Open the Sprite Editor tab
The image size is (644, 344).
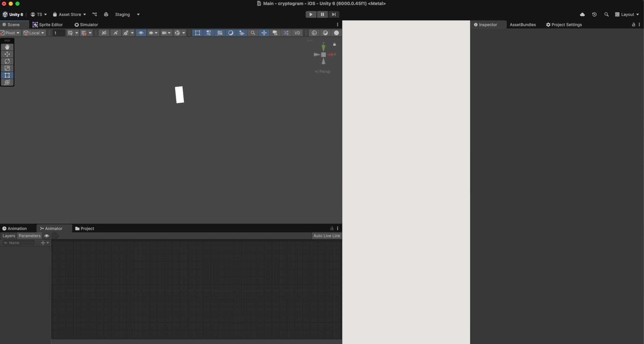point(48,24)
